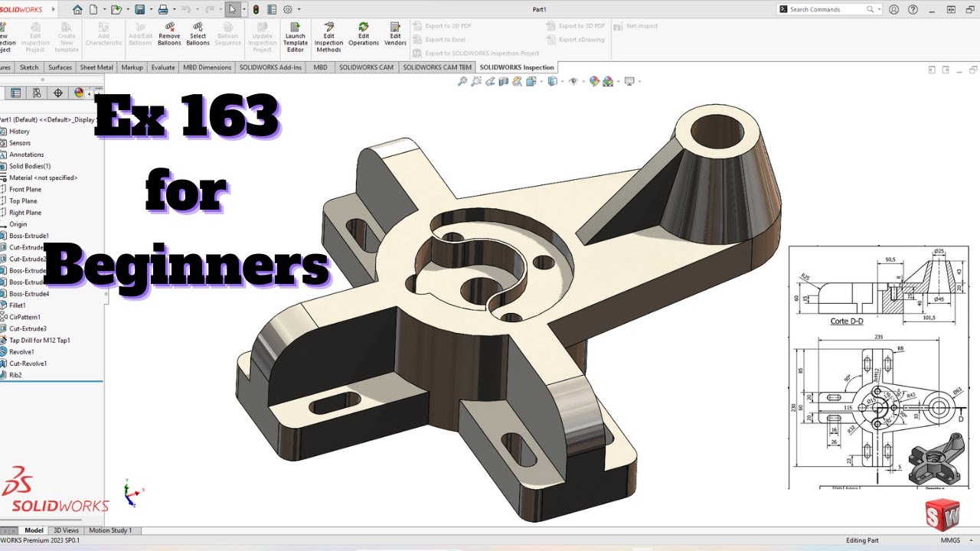Screen dimensions: 980x551
Task: Click Launch Template Editor
Action: [296, 37]
